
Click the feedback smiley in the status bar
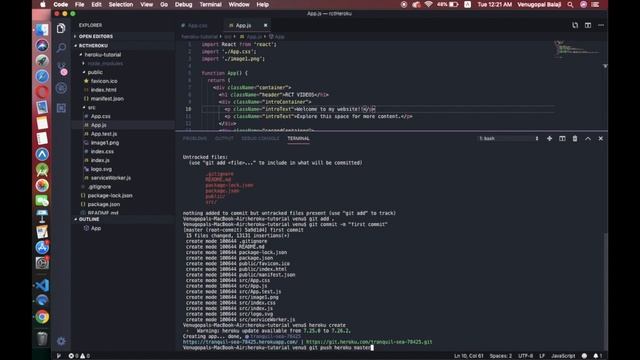(x=584, y=356)
